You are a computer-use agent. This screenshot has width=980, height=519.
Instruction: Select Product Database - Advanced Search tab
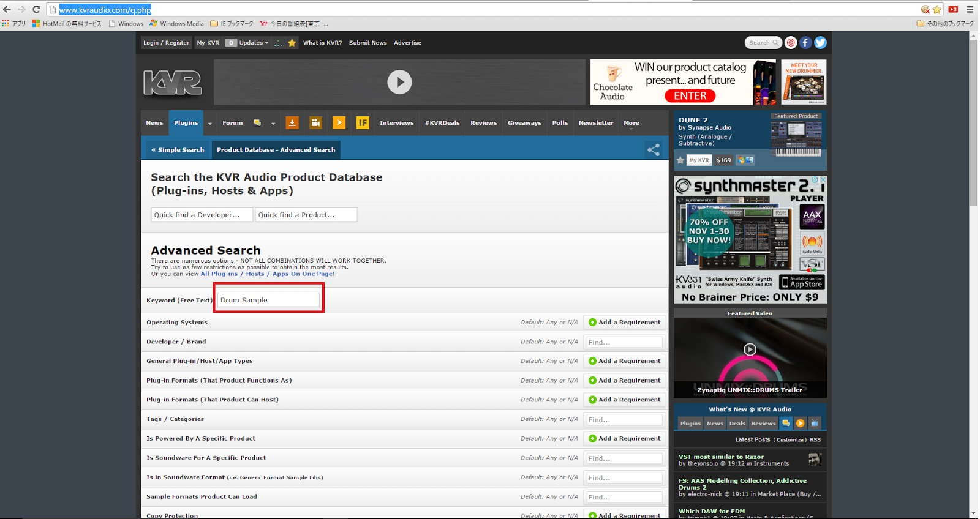coord(276,150)
